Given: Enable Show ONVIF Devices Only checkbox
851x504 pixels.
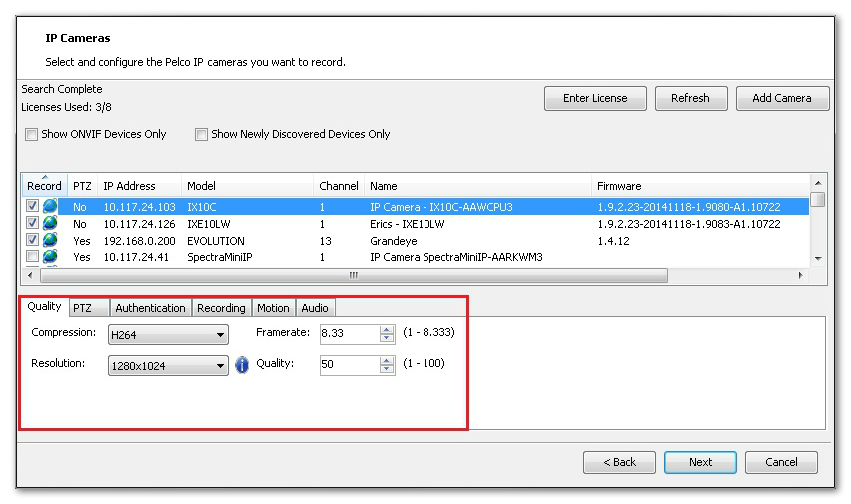Looking at the screenshot, I should click(x=32, y=134).
